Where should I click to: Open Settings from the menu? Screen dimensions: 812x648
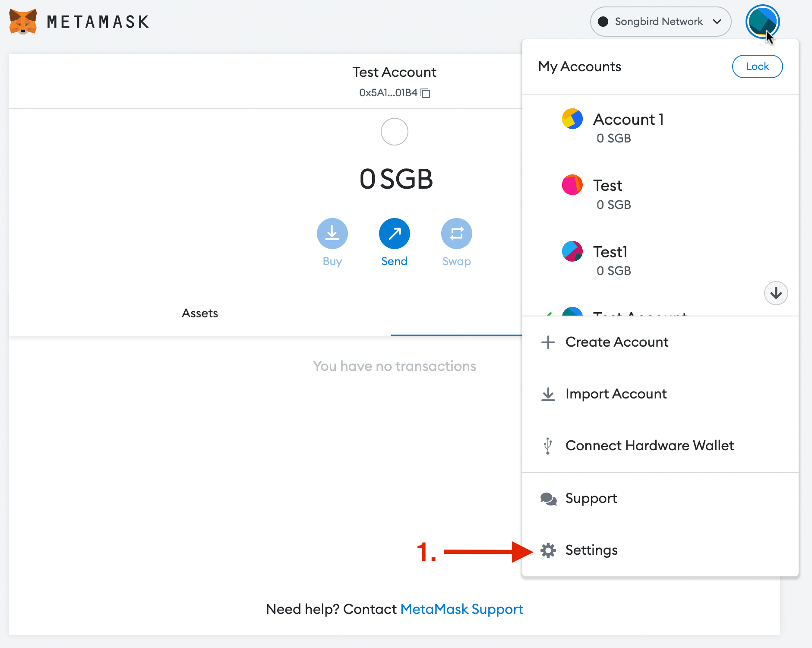click(660, 550)
